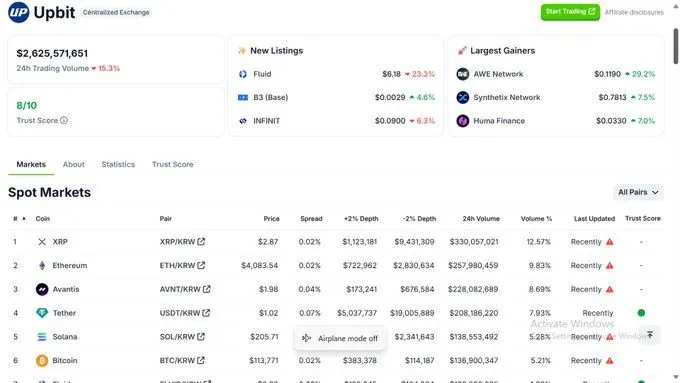Image resolution: width=680 pixels, height=383 pixels.
Task: Select the INFINIT listing name
Action: (x=266, y=121)
